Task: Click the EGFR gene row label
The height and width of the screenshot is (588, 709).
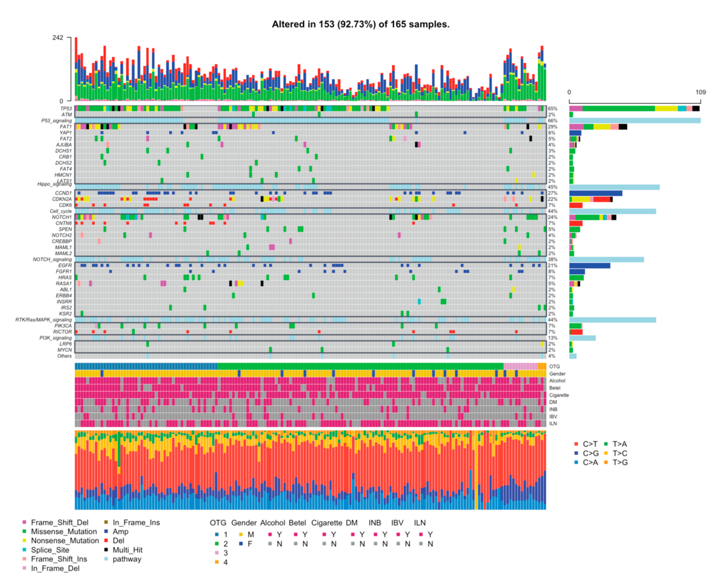Action: [65, 265]
